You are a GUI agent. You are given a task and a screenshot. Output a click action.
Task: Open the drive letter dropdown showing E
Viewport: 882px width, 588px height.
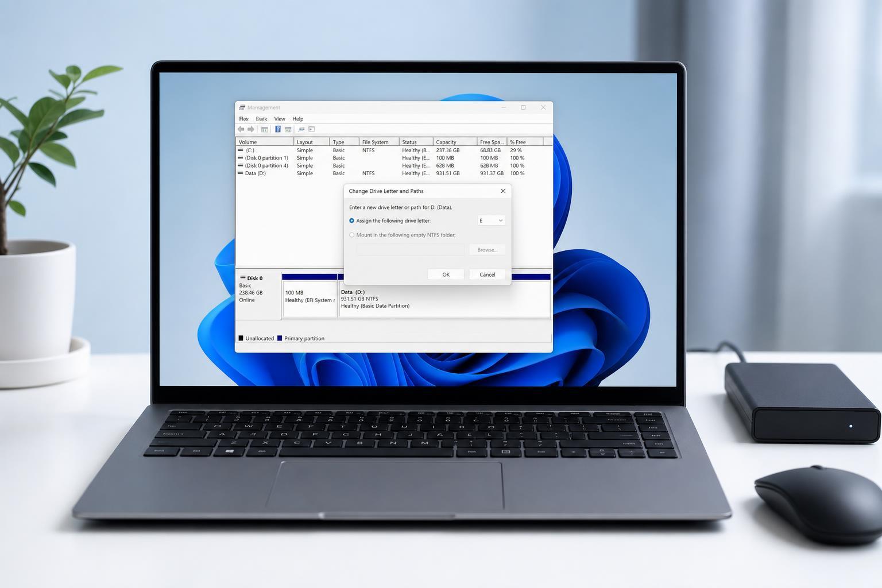tap(492, 220)
